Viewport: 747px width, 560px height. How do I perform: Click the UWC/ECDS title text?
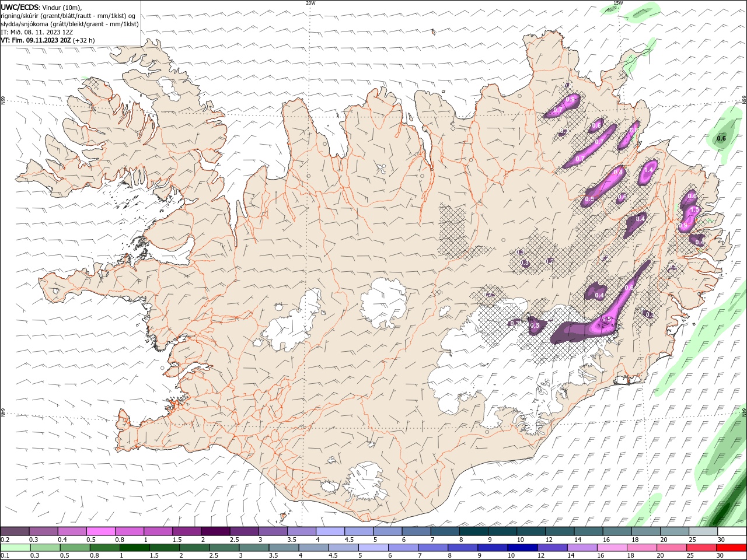pyautogui.click(x=20, y=7)
